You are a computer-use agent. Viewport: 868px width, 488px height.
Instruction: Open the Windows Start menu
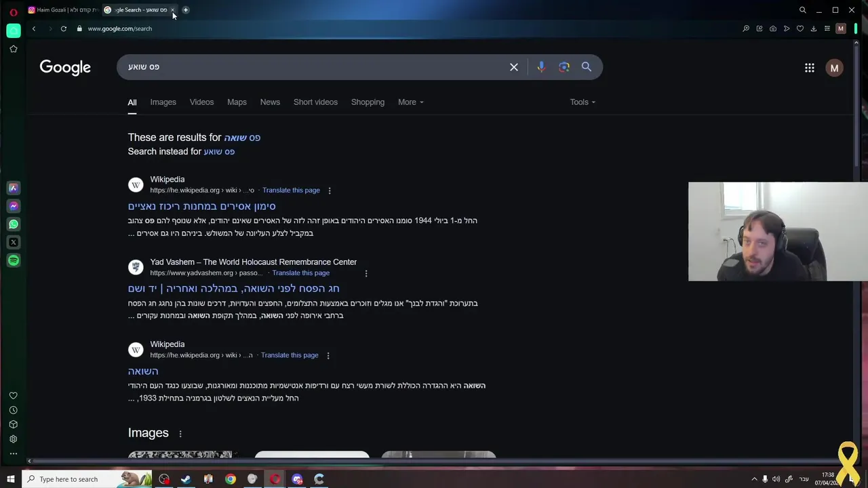pos(10,479)
